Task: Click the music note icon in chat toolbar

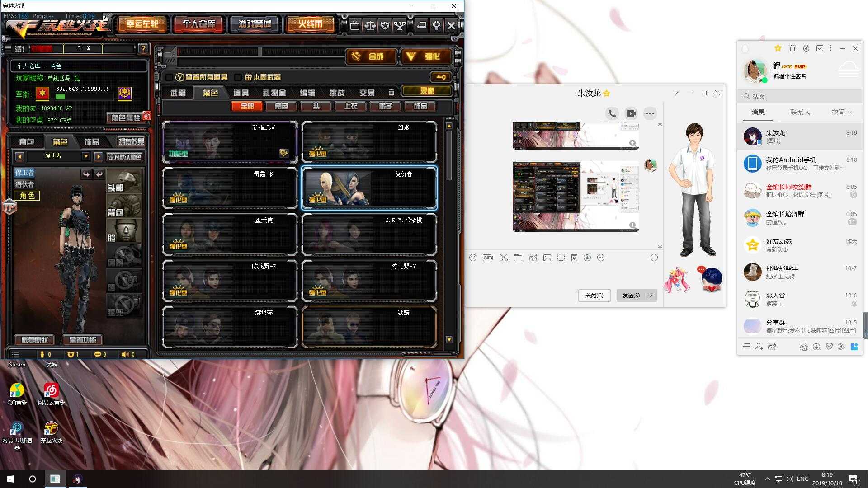Action: click(587, 258)
